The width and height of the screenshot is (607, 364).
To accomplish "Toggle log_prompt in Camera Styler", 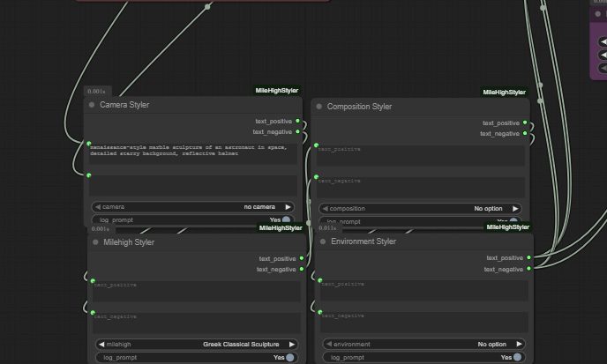I will [x=193, y=219].
